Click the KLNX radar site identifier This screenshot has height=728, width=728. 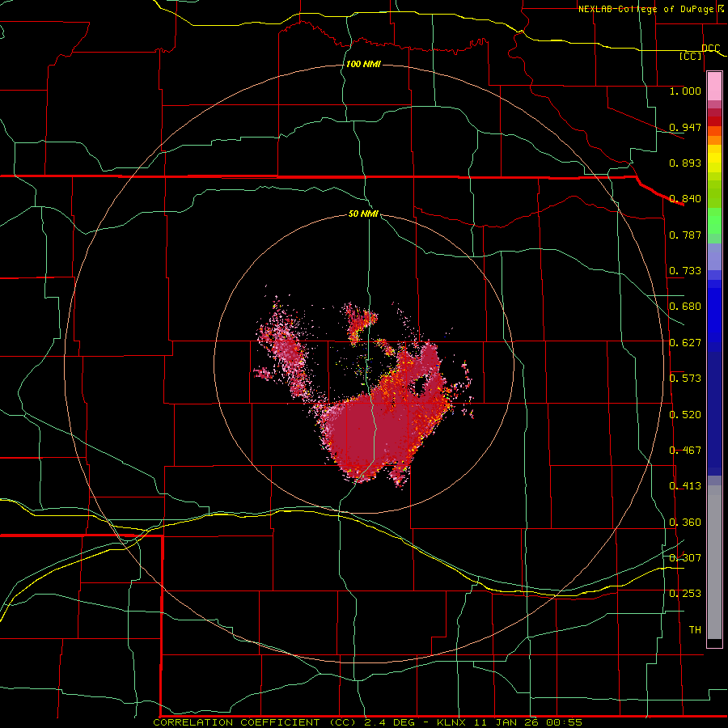[x=451, y=722]
